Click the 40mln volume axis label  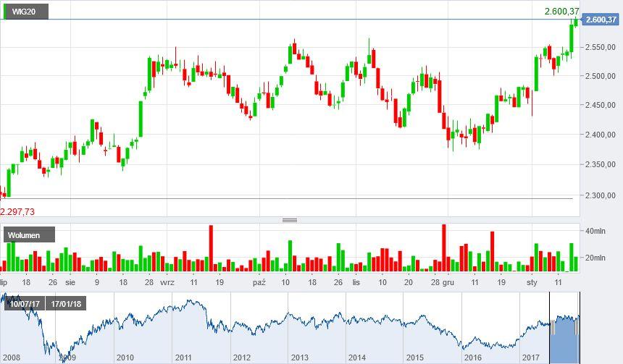tap(594, 232)
